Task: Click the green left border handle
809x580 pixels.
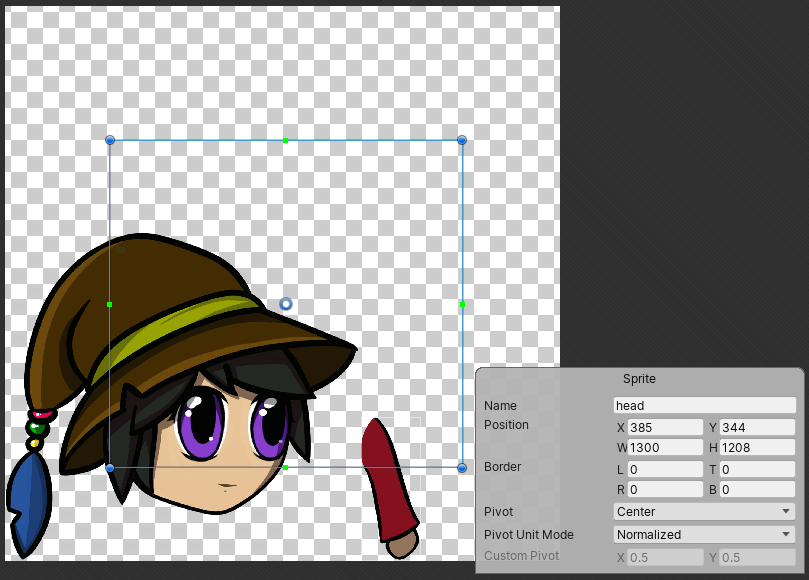Action: [x=110, y=304]
